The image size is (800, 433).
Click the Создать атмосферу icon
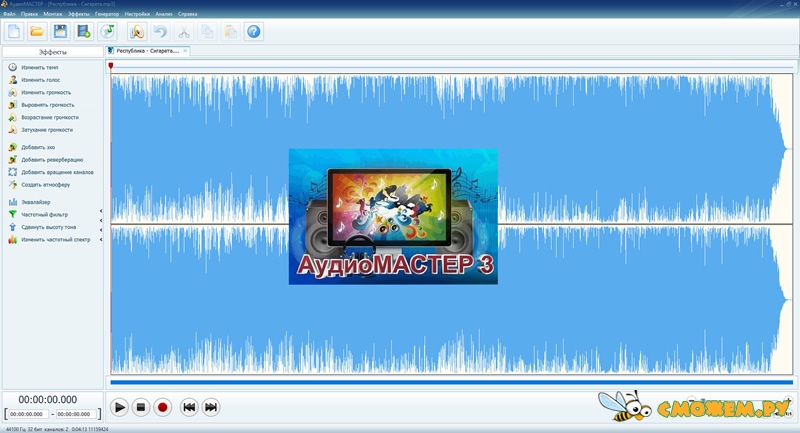(x=13, y=185)
